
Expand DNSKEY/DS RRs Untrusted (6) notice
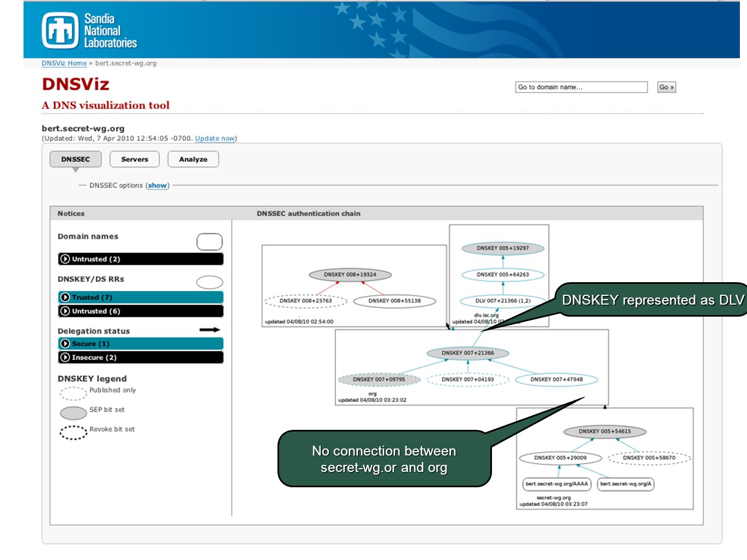(141, 311)
